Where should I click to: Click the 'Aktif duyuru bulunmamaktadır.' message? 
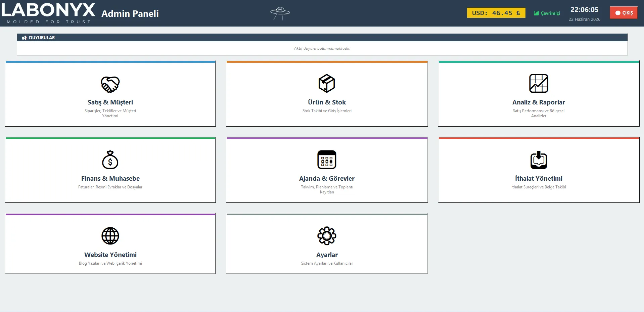[322, 48]
